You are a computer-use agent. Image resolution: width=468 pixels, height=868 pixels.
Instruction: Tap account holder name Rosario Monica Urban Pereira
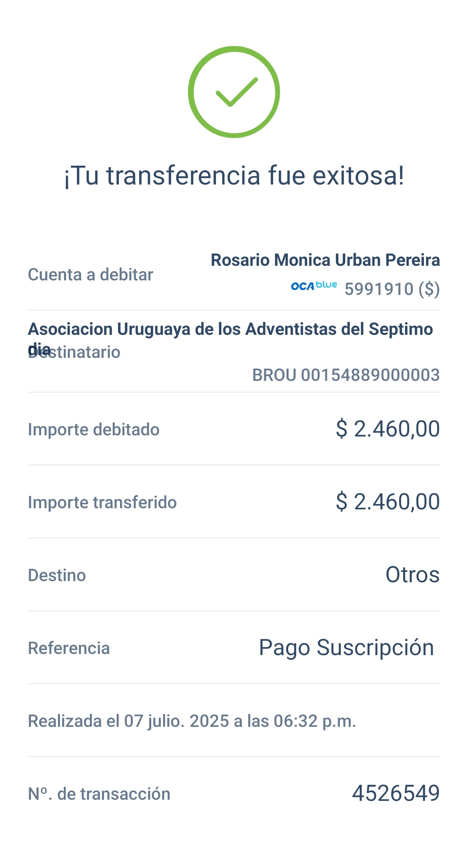coord(325,260)
